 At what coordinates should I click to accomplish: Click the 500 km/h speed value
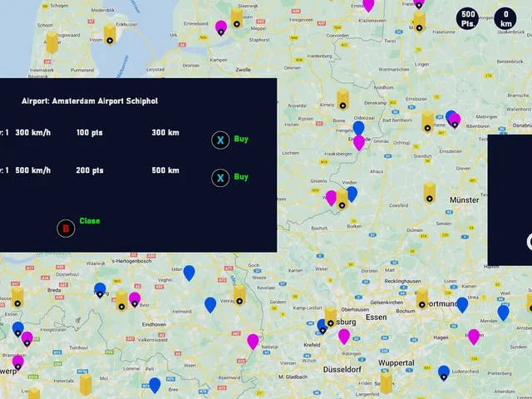33,170
